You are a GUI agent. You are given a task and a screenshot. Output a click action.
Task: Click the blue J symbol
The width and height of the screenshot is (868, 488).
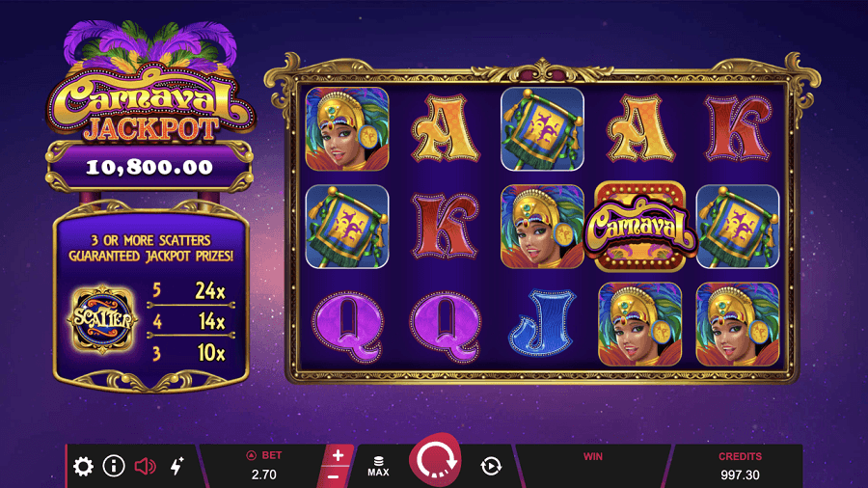tap(541, 323)
